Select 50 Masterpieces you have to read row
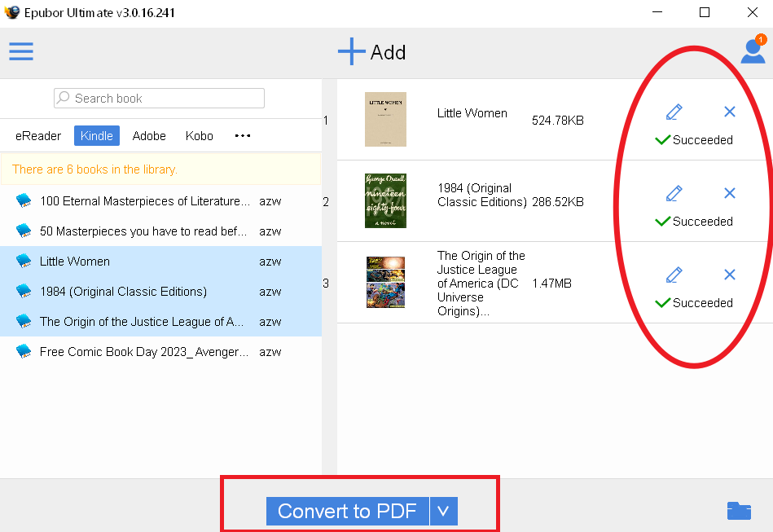Screen dimensions: 773x532 160,231
